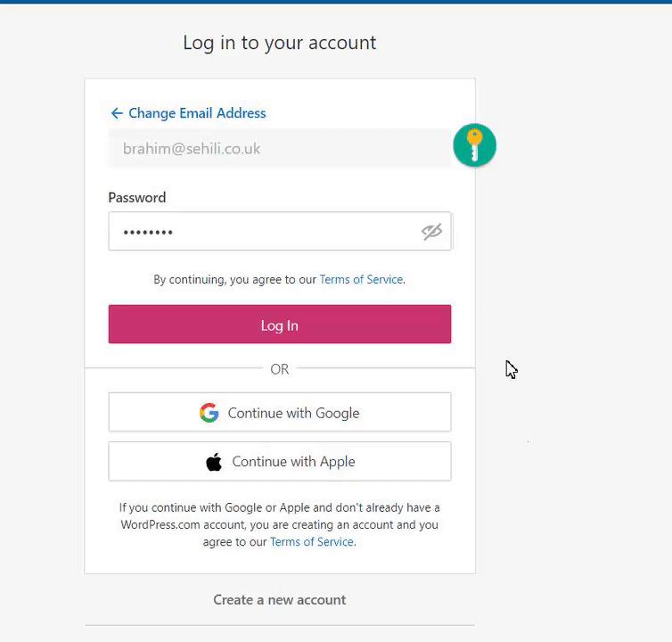The width and height of the screenshot is (672, 642).
Task: Click the masked password dots
Action: [x=148, y=233]
